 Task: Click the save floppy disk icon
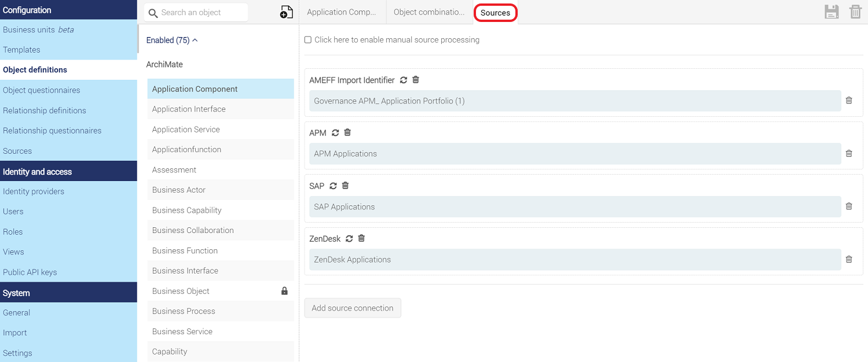tap(832, 12)
